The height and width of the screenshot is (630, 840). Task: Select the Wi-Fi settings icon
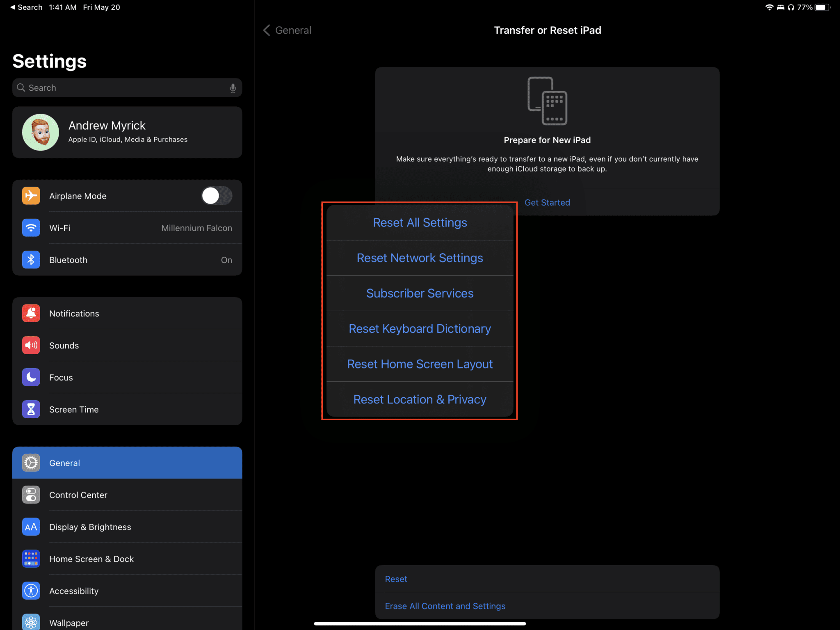(x=31, y=228)
